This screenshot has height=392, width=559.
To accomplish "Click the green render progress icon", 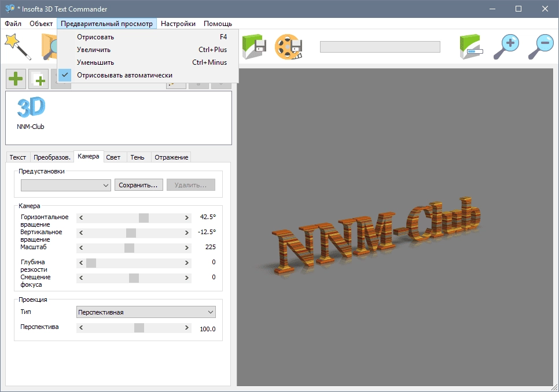I will (470, 47).
